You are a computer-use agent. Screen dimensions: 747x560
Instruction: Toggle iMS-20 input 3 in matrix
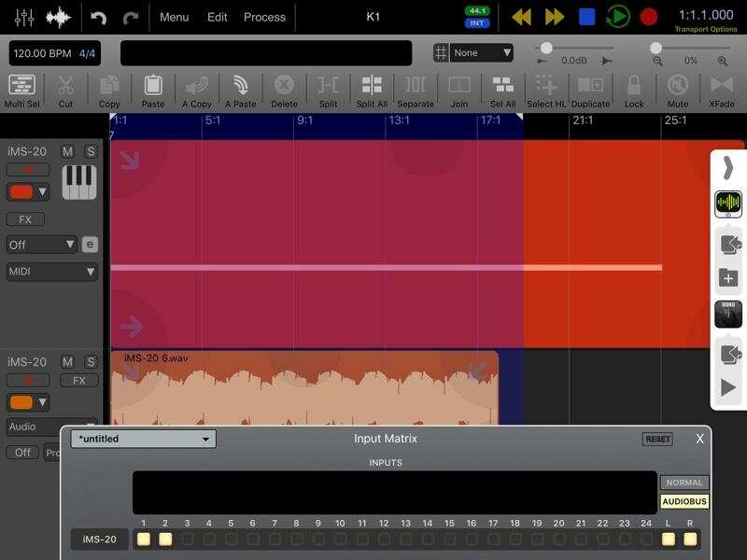coord(188,539)
